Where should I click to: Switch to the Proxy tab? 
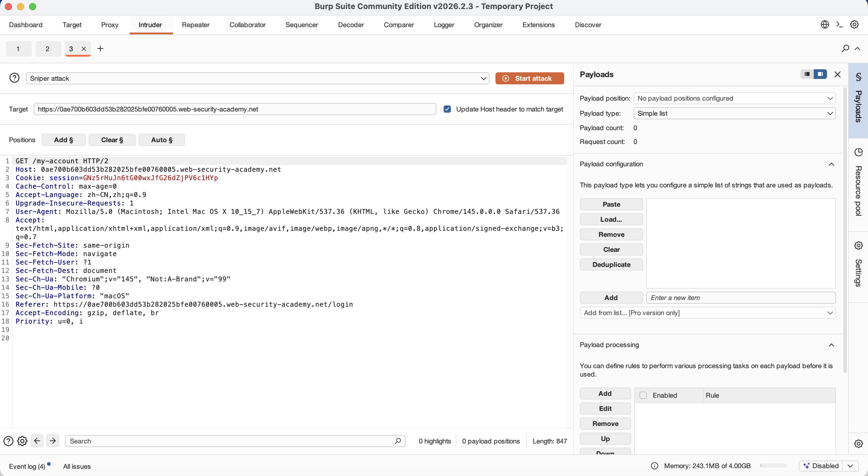click(110, 25)
